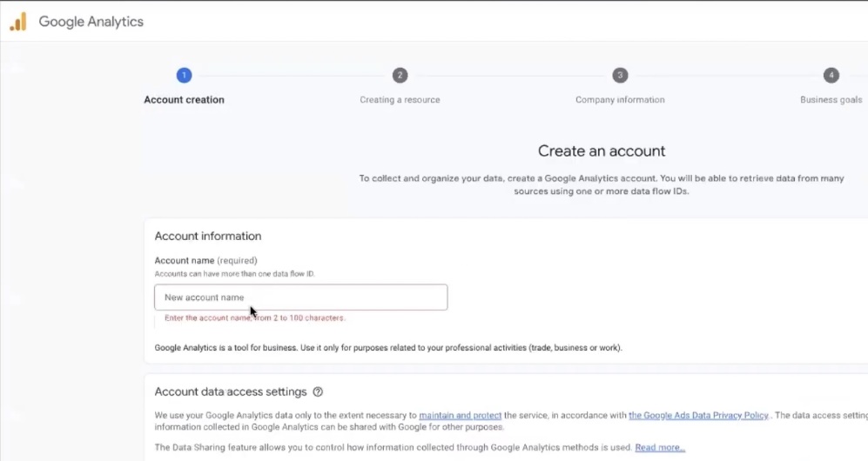Click the Account data access settings heading
Screen dimensions: 868x461
click(x=230, y=392)
